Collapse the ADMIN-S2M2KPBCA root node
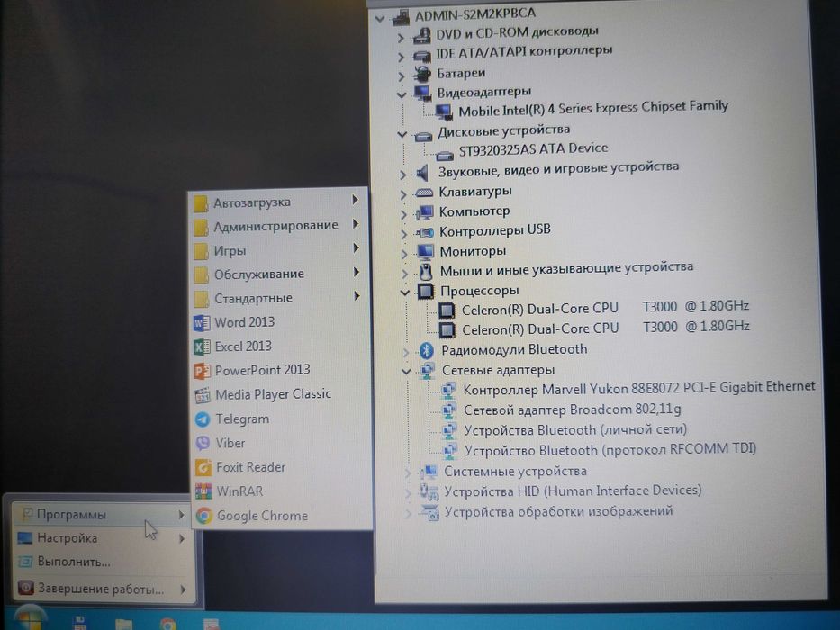 point(380,19)
